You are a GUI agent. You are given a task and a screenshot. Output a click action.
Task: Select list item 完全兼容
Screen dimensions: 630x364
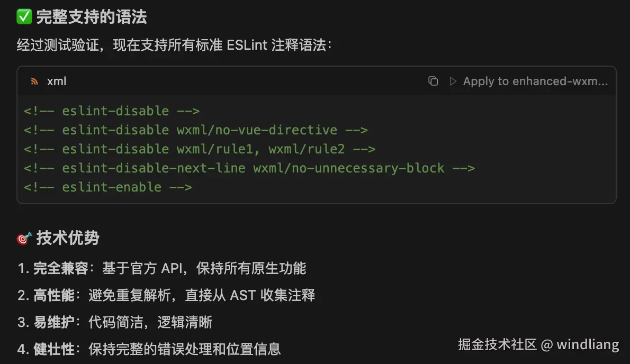pos(161,268)
